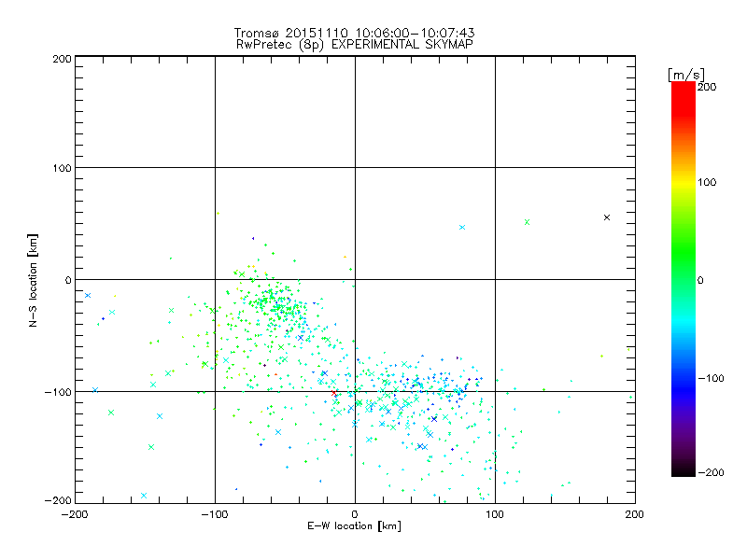Click the x-axis tick label "100"
This screenshot has height=560, width=747.
coord(495,514)
